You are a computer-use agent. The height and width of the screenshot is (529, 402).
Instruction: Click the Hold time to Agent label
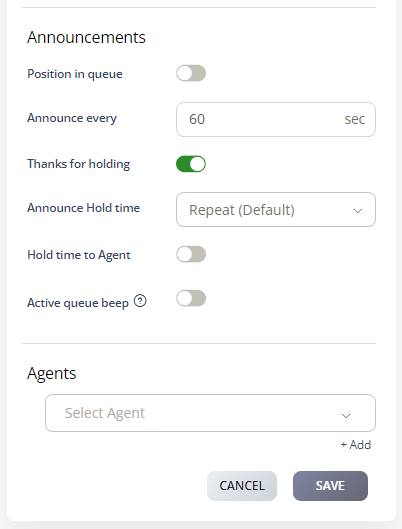79,255
